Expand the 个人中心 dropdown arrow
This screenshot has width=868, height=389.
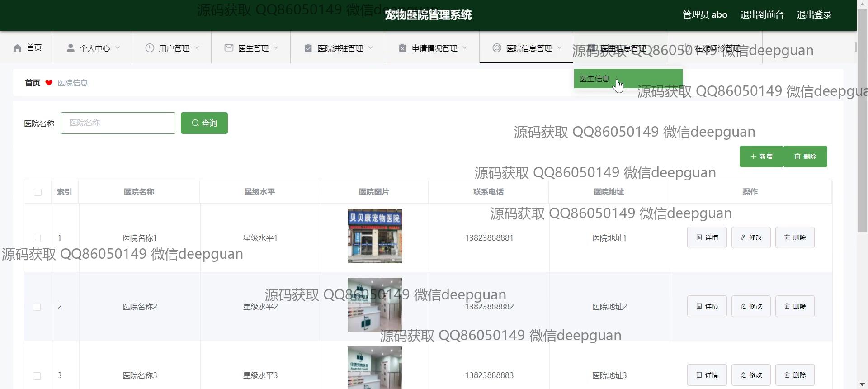(118, 48)
